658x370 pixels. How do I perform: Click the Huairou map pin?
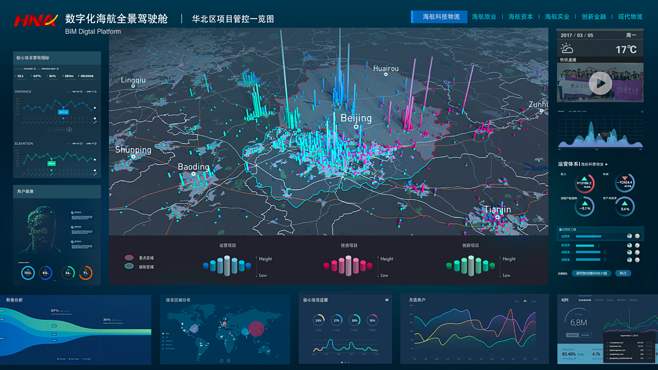[x=386, y=75]
